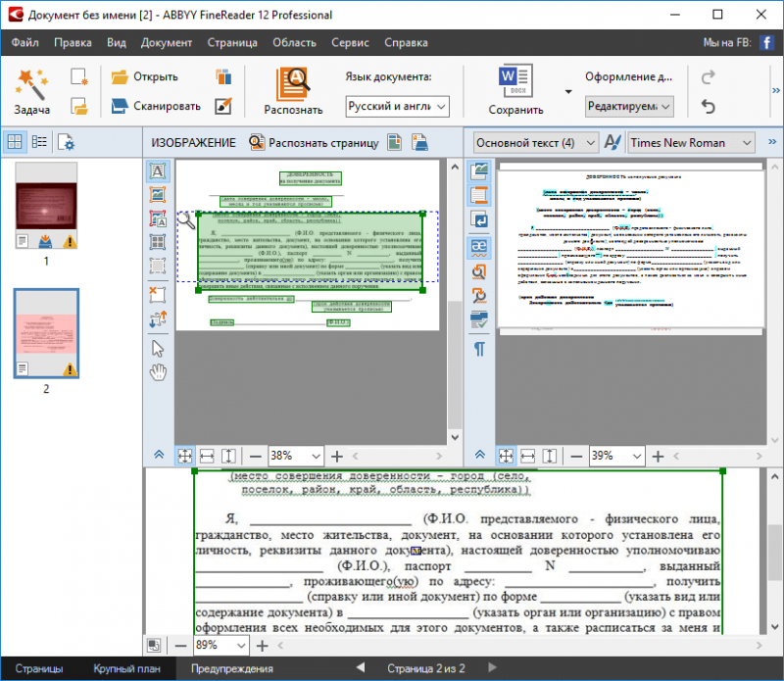The image size is (784, 681).
Task: Select the draw recognition area tool
Action: (x=158, y=266)
